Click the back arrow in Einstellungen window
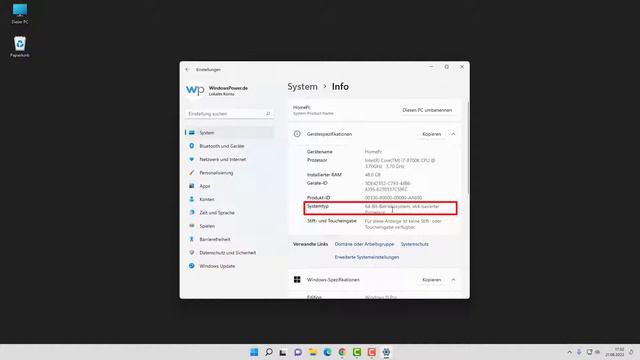640x360 pixels. pyautogui.click(x=187, y=69)
